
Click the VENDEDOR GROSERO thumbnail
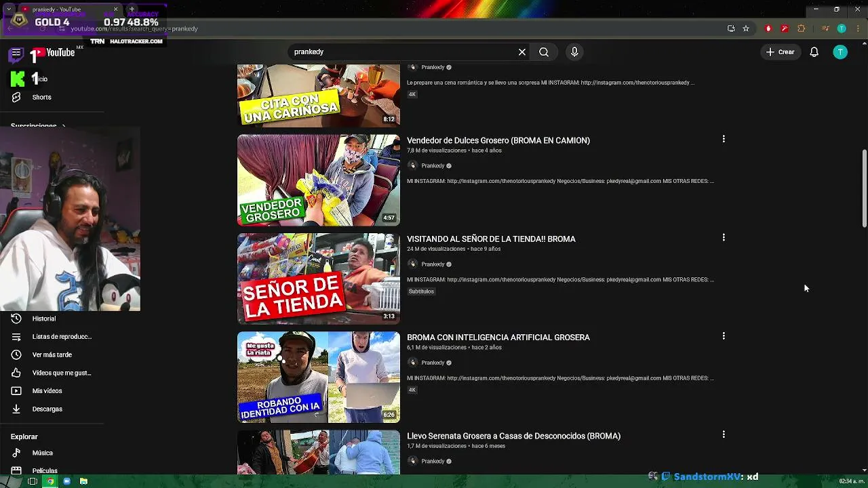tap(319, 180)
